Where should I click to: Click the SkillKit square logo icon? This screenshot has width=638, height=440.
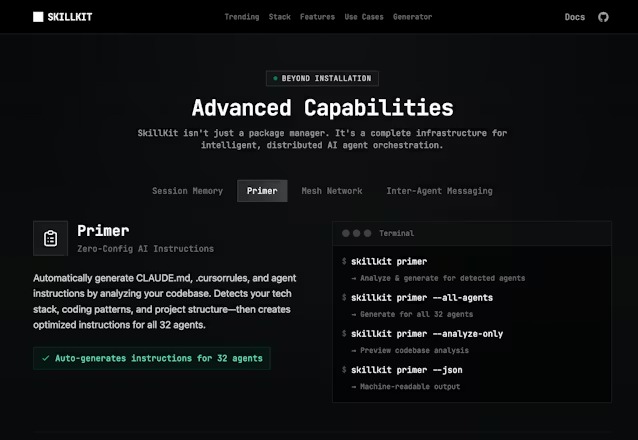[38, 17]
